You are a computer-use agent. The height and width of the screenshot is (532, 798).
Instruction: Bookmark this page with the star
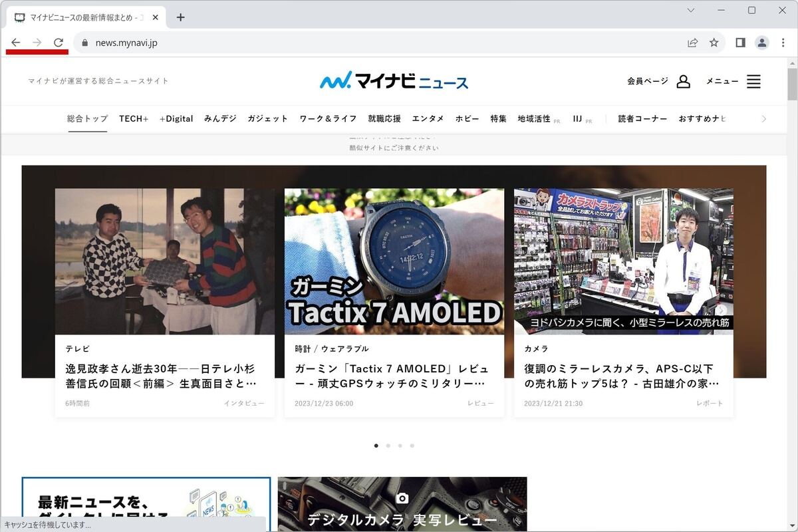714,43
